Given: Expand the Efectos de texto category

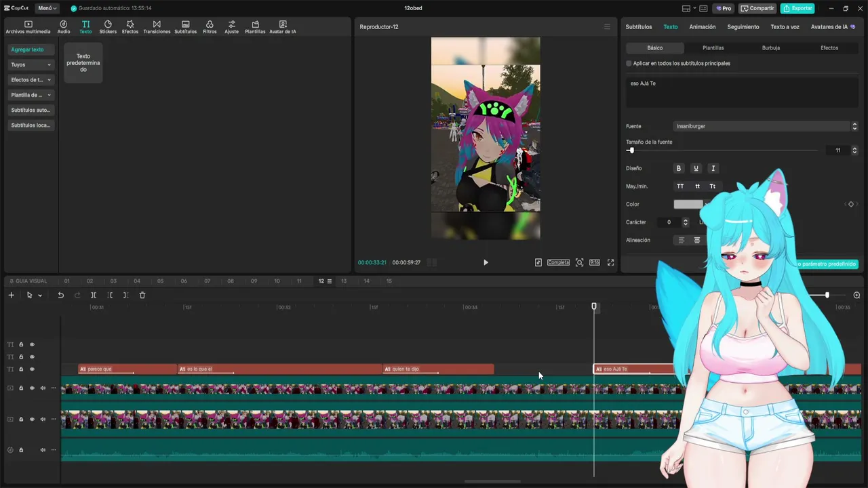Looking at the screenshot, I should pos(31,80).
